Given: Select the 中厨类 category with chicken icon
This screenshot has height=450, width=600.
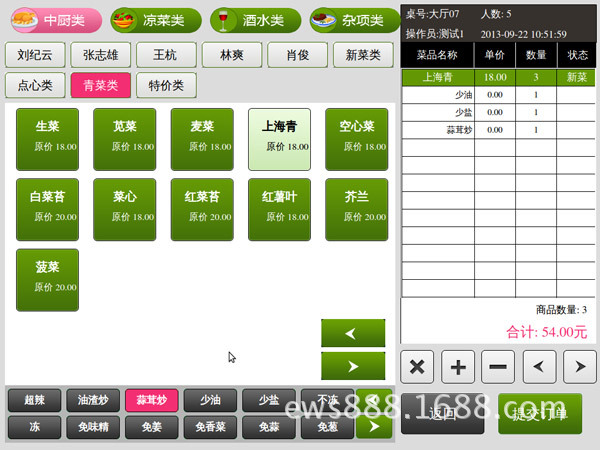Looking at the screenshot, I should (56, 20).
